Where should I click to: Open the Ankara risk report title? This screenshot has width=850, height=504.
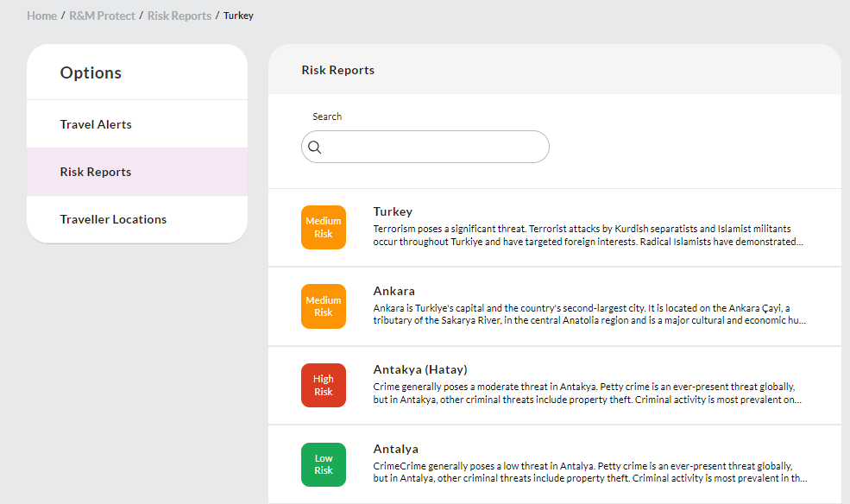tap(394, 291)
